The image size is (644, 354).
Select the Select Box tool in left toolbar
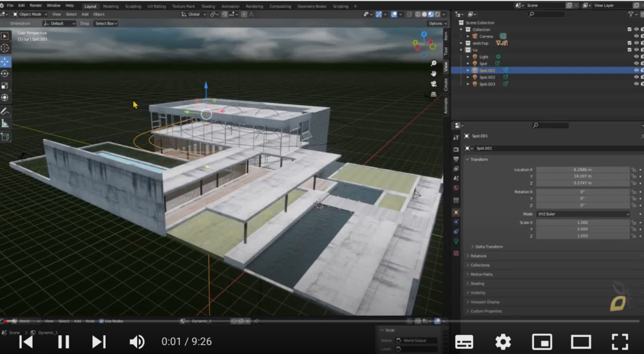click(5, 36)
